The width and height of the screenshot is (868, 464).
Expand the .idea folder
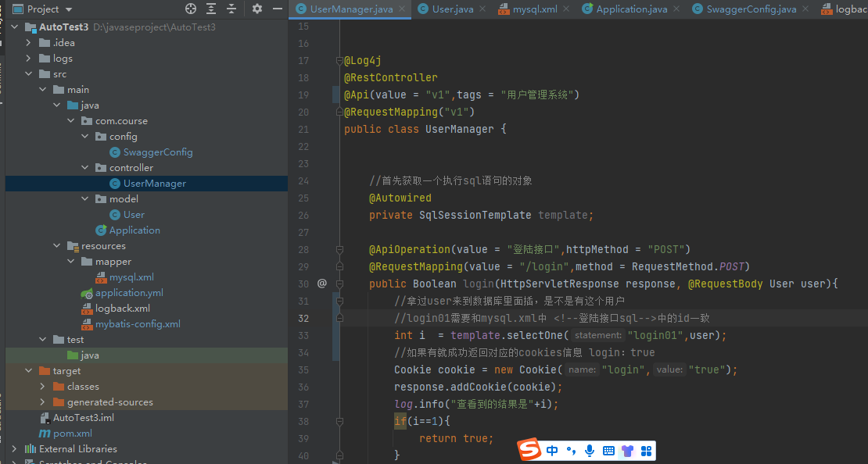coord(29,43)
